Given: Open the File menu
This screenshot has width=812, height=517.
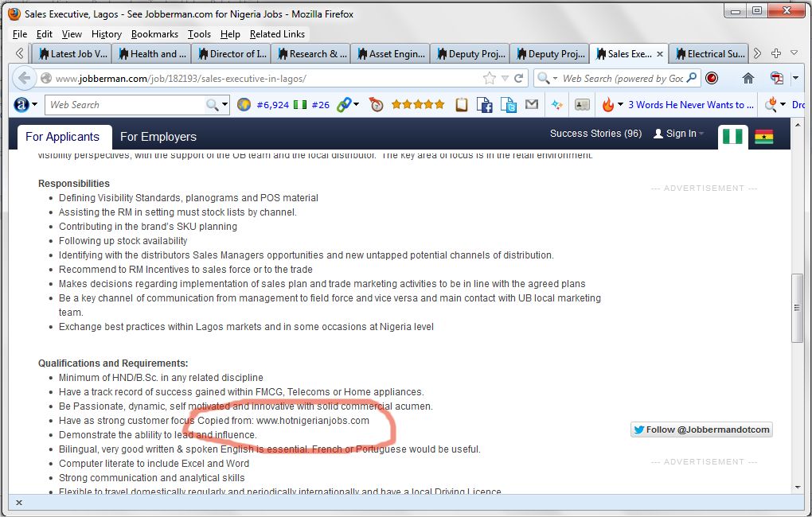Looking at the screenshot, I should [x=20, y=34].
